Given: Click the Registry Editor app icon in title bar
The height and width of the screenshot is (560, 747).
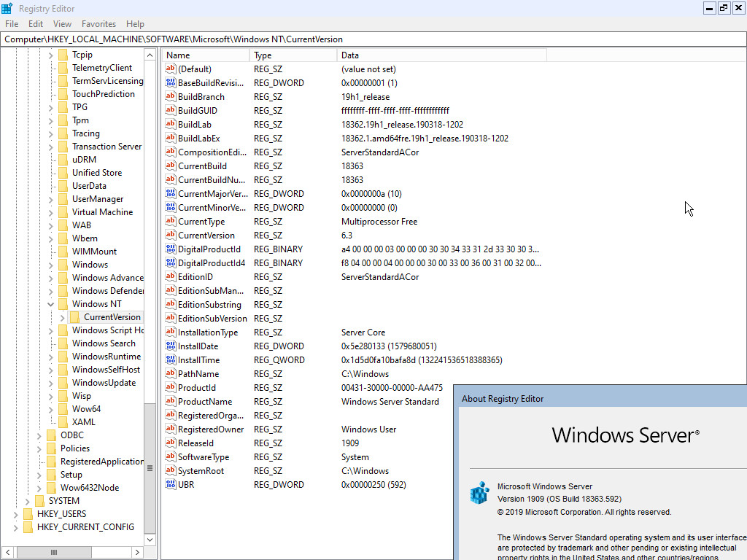Looking at the screenshot, I should tap(7, 8).
